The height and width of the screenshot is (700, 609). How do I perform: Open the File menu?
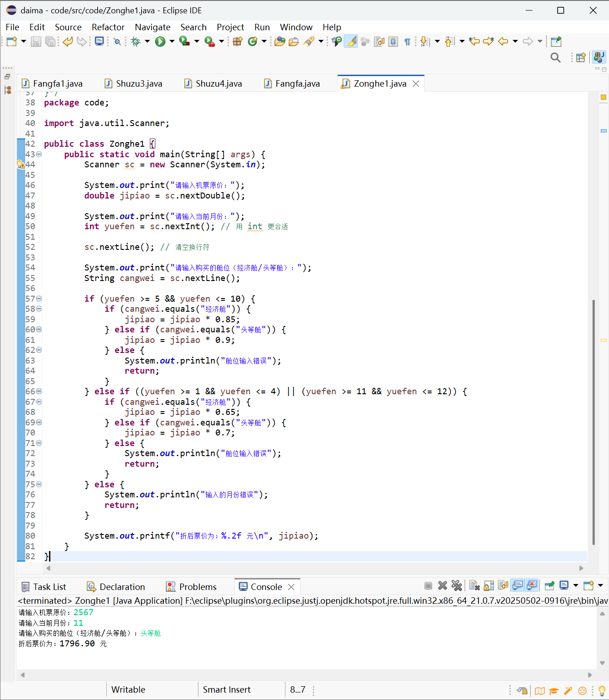(12, 27)
